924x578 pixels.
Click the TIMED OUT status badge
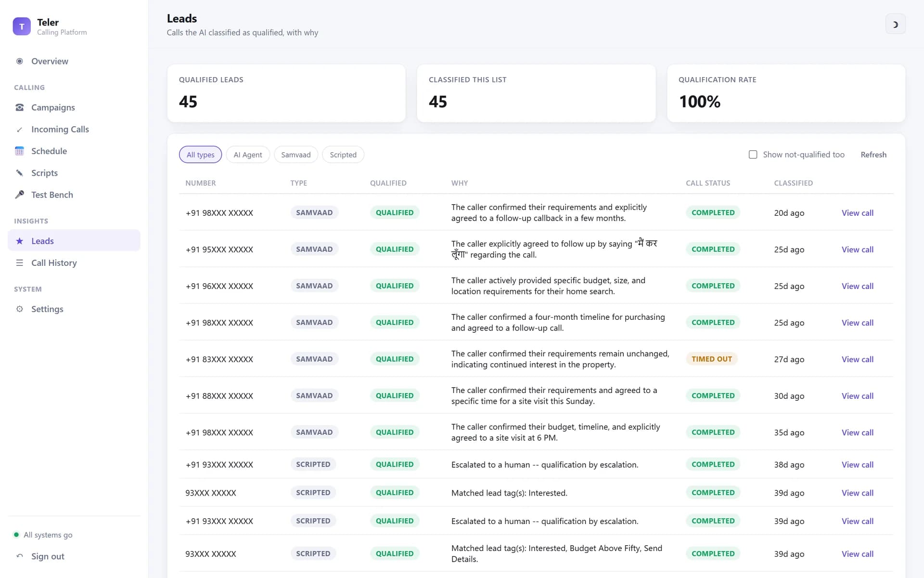tap(711, 359)
